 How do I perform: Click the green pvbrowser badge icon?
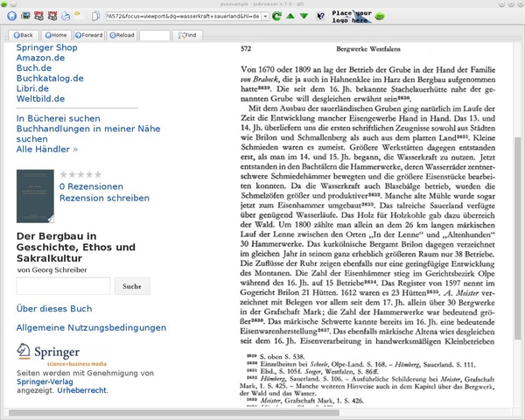click(x=380, y=16)
